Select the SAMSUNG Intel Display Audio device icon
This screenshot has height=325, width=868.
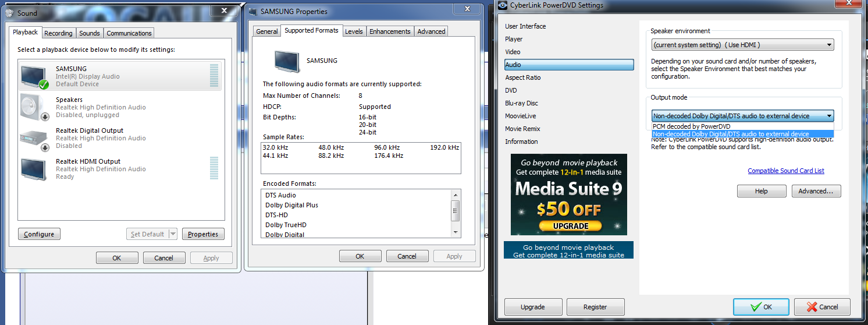[34, 76]
